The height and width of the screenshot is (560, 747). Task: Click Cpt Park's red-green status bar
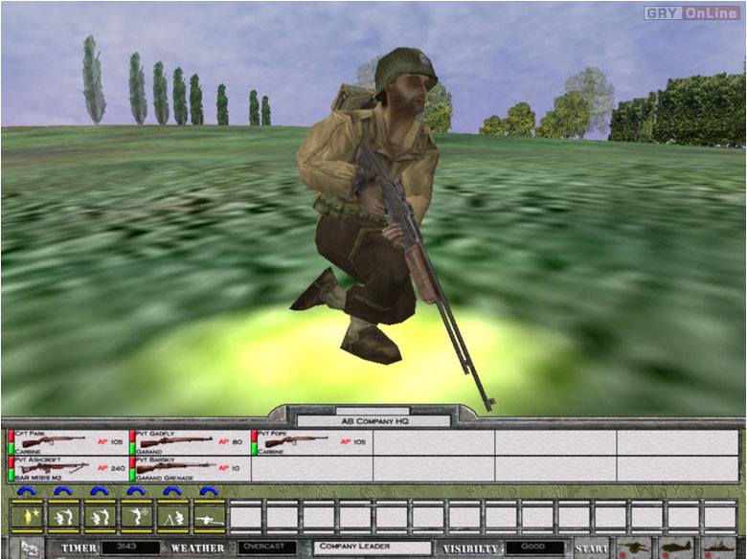pos(11,442)
